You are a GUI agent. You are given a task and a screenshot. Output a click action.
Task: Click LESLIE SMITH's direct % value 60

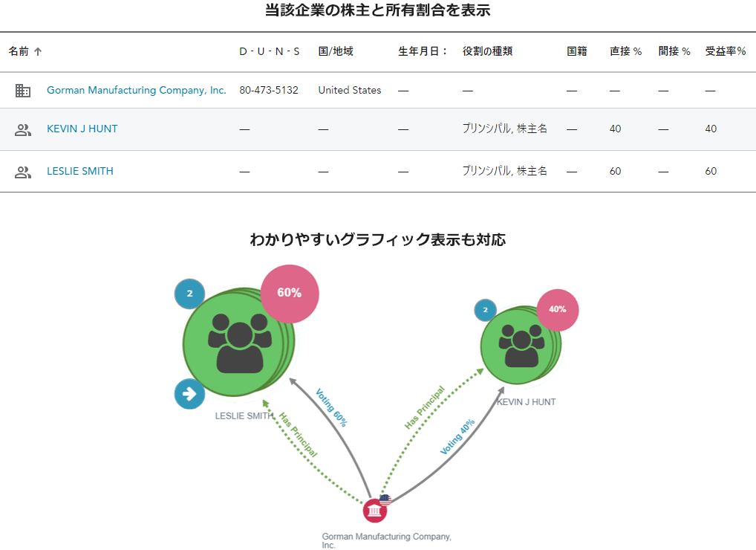click(615, 171)
